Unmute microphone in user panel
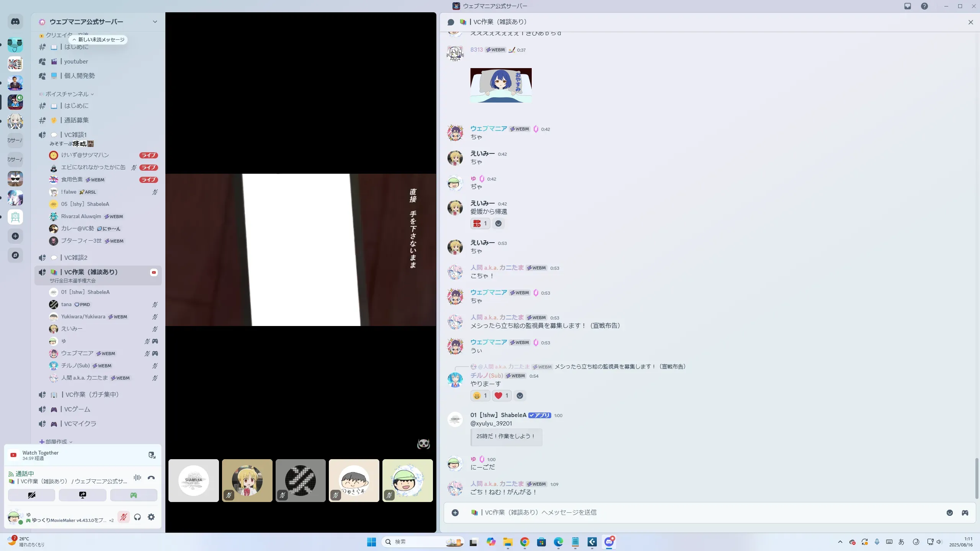Image resolution: width=980 pixels, height=551 pixels. [x=123, y=517]
